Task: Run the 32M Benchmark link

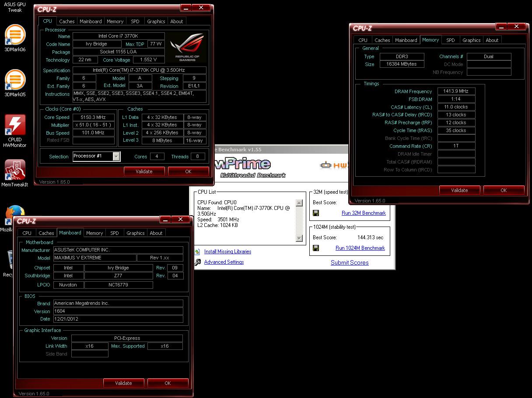Action: [364, 213]
